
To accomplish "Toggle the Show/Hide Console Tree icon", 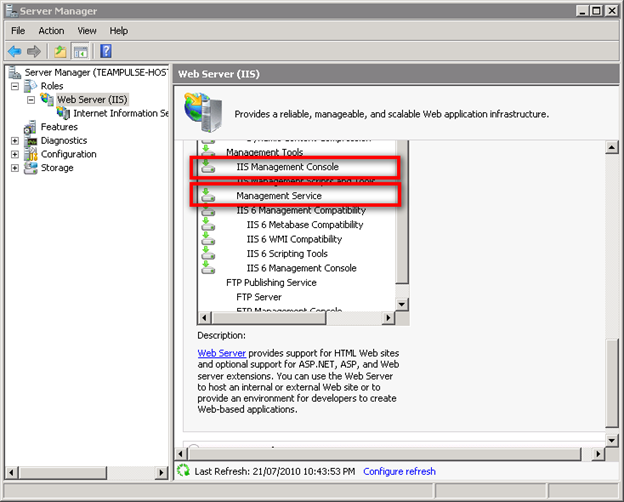I will click(x=80, y=51).
